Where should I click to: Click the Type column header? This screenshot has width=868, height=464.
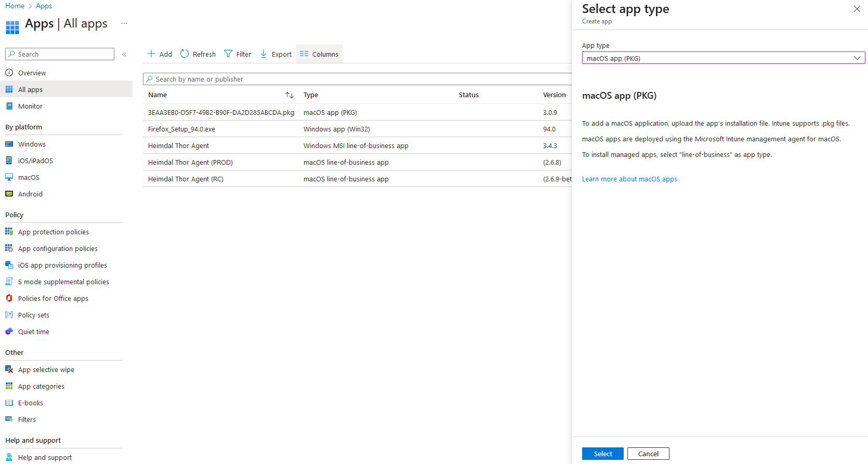[x=311, y=95]
